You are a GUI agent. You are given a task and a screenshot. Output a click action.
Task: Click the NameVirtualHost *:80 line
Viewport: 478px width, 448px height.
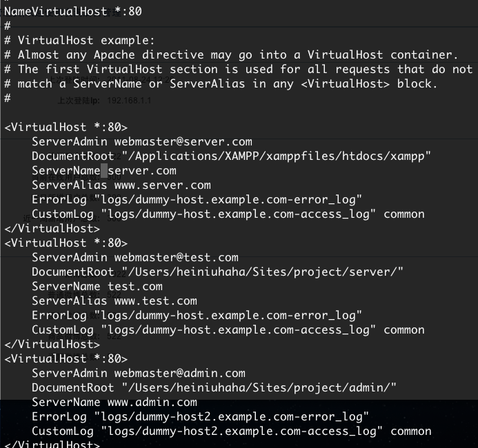(x=73, y=11)
